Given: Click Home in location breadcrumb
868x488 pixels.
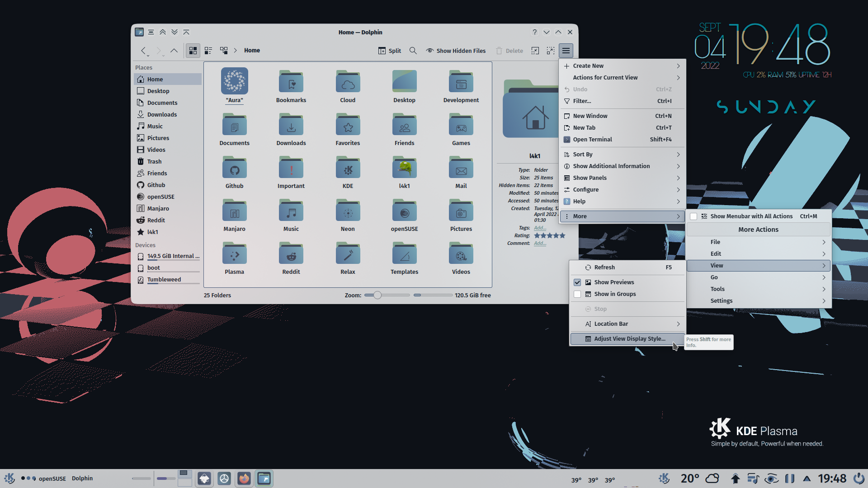Looking at the screenshot, I should 252,51.
